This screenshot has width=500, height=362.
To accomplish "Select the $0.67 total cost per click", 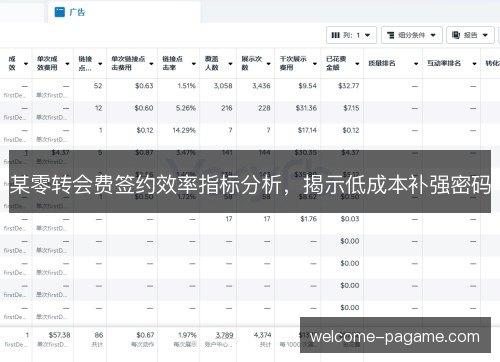I will pyautogui.click(x=145, y=335).
